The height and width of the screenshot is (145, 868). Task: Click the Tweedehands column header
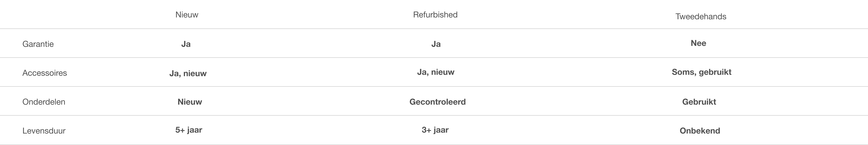click(701, 17)
